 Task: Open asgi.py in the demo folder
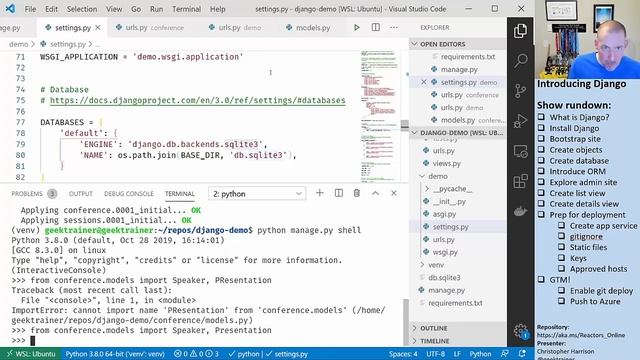(x=444, y=214)
